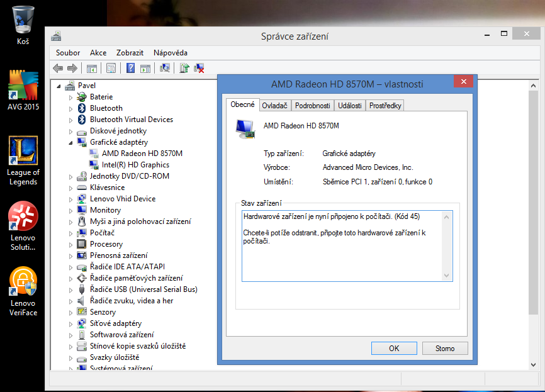Open the Nápověda menu
This screenshot has width=545, height=392.
(x=171, y=52)
